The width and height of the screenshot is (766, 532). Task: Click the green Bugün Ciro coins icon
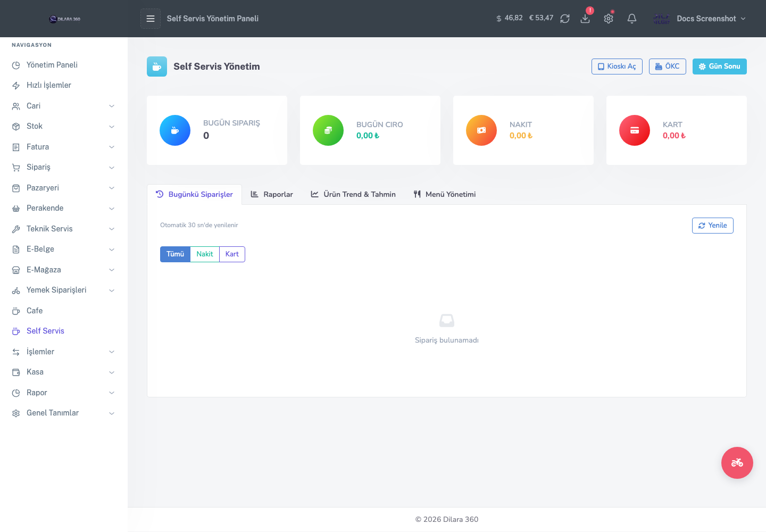pyautogui.click(x=328, y=130)
